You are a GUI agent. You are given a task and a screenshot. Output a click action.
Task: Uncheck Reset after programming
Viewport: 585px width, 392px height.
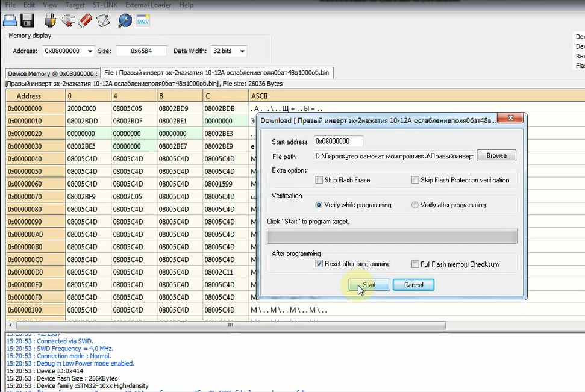pos(319,264)
